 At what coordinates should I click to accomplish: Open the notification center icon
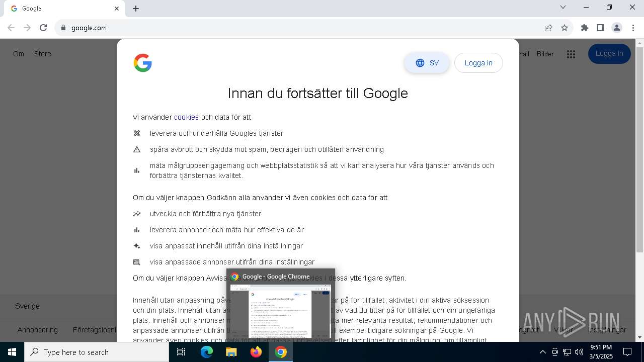point(627,352)
